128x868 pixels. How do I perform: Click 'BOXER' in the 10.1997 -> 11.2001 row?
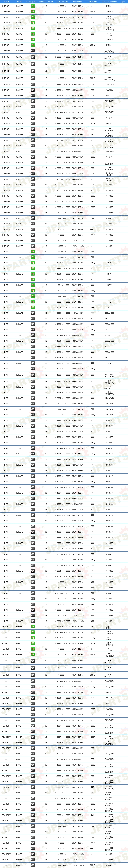tap(19, 748)
